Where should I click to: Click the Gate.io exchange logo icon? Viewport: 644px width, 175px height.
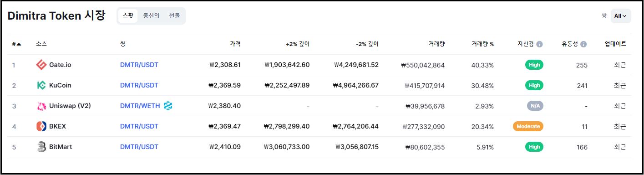(x=41, y=65)
